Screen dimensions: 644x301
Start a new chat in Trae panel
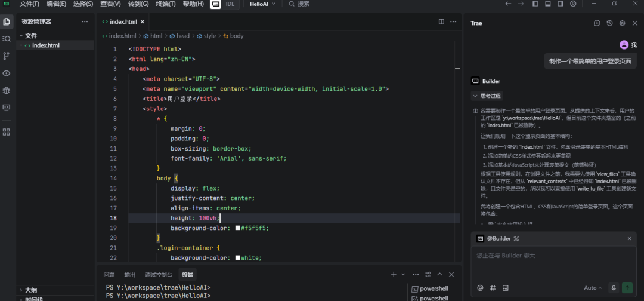[597, 23]
